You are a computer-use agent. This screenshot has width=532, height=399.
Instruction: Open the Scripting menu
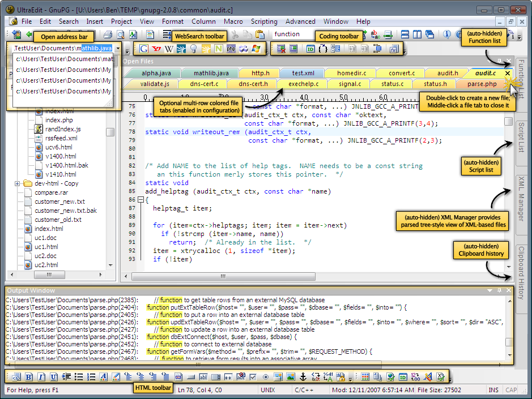(264, 22)
